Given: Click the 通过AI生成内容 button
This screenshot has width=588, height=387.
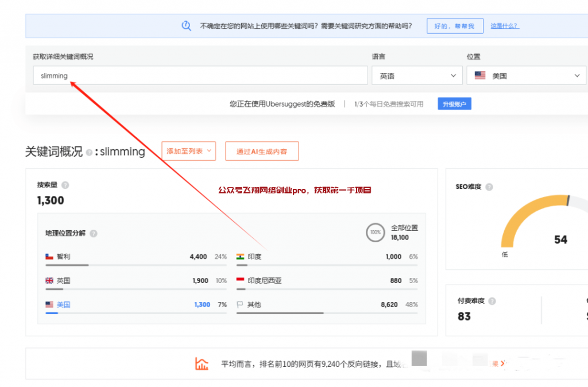Looking at the screenshot, I should click(x=262, y=151).
